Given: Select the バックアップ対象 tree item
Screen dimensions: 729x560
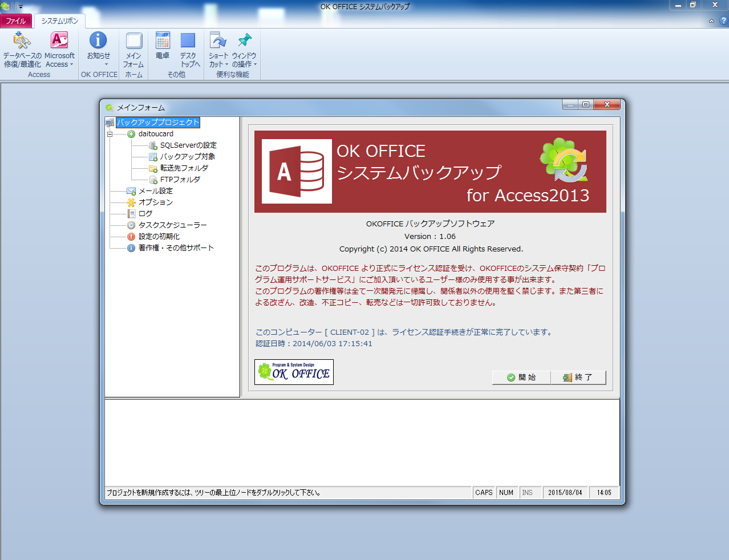Looking at the screenshot, I should pyautogui.click(x=187, y=157).
